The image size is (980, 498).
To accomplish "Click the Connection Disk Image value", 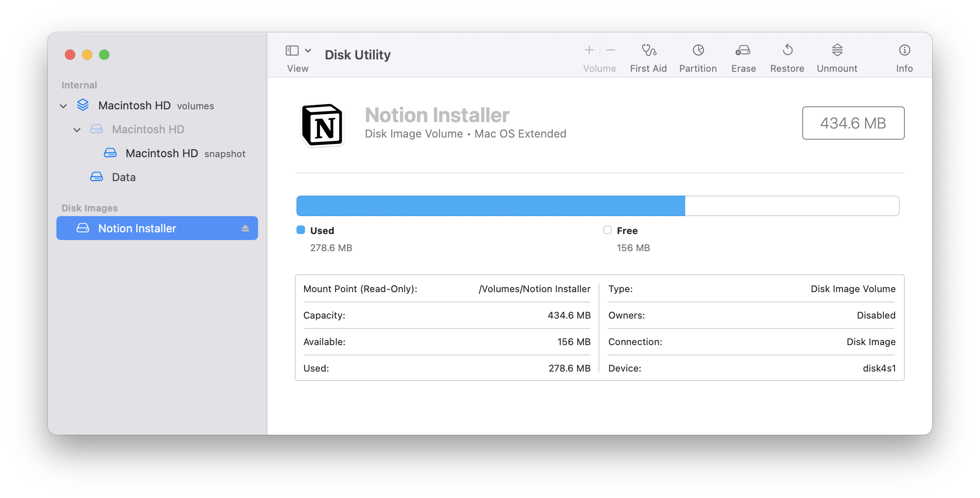I will [x=871, y=342].
